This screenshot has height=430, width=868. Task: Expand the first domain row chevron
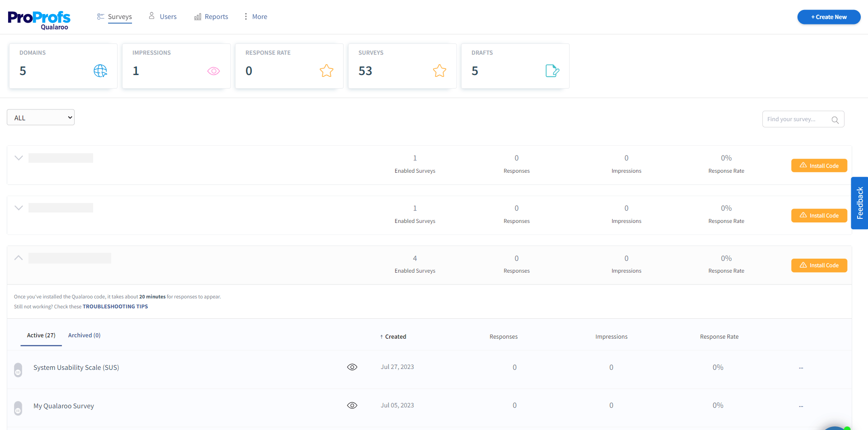pos(19,158)
